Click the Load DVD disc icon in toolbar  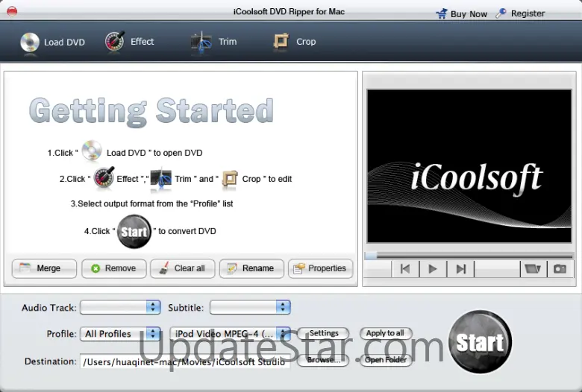pyautogui.click(x=30, y=42)
